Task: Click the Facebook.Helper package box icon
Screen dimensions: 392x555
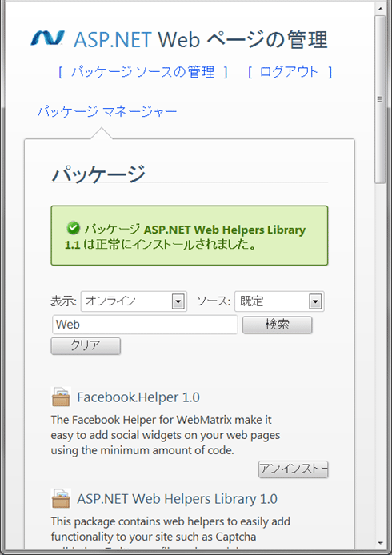Action: click(61, 397)
